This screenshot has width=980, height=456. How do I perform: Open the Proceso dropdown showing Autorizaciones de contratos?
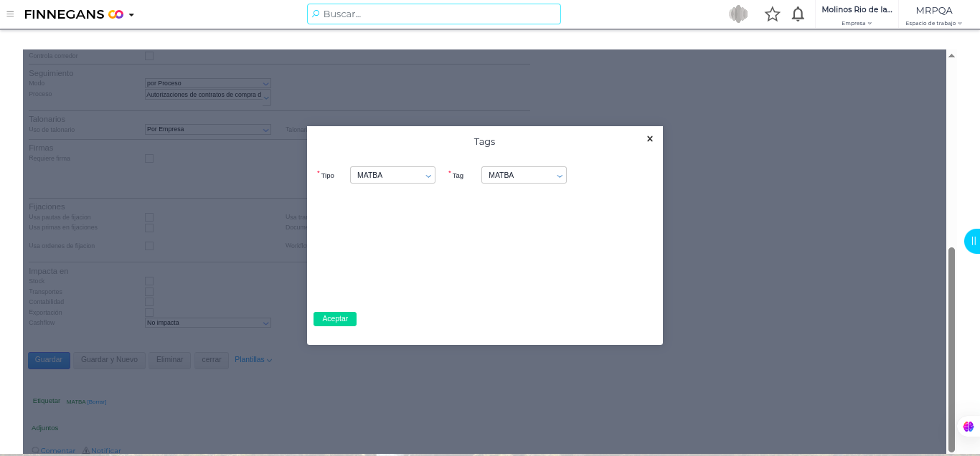[208, 97]
